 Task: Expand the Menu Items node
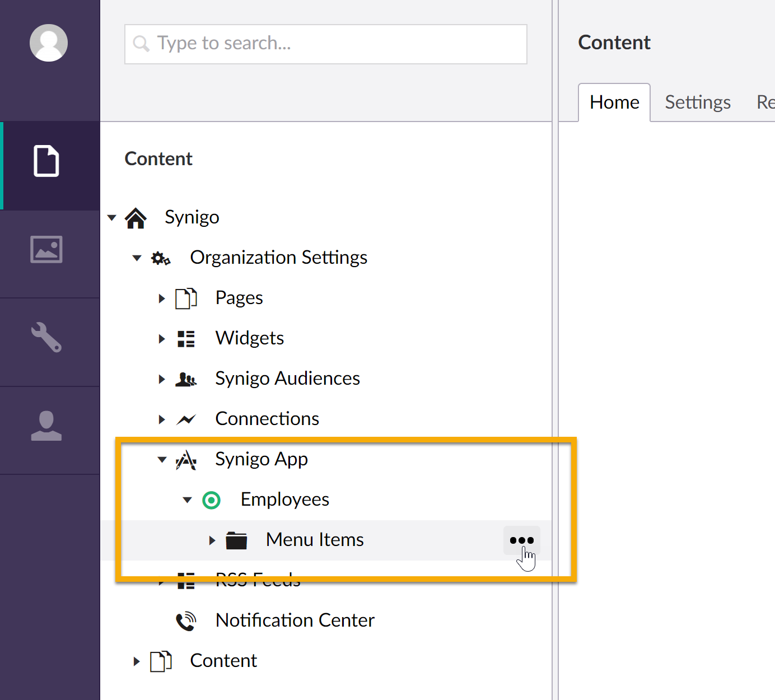(212, 540)
